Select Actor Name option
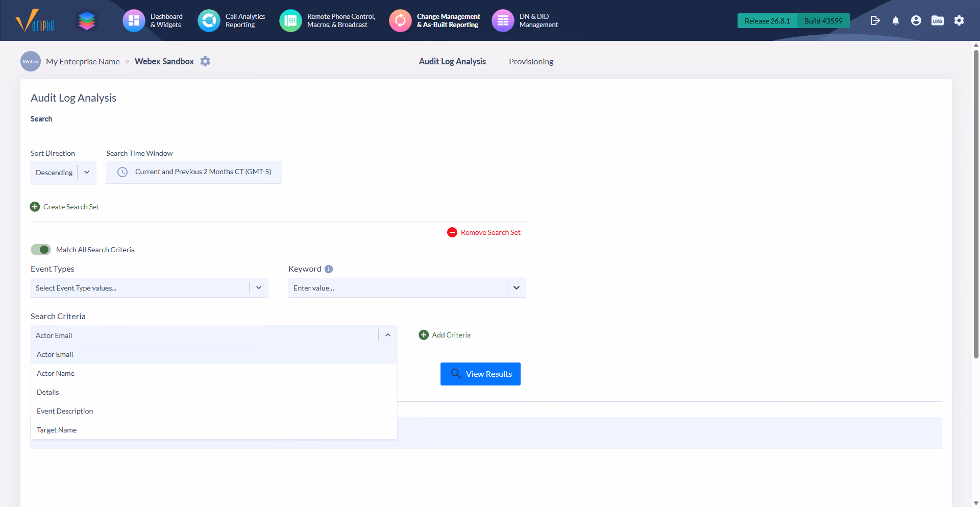980x507 pixels. [214, 373]
